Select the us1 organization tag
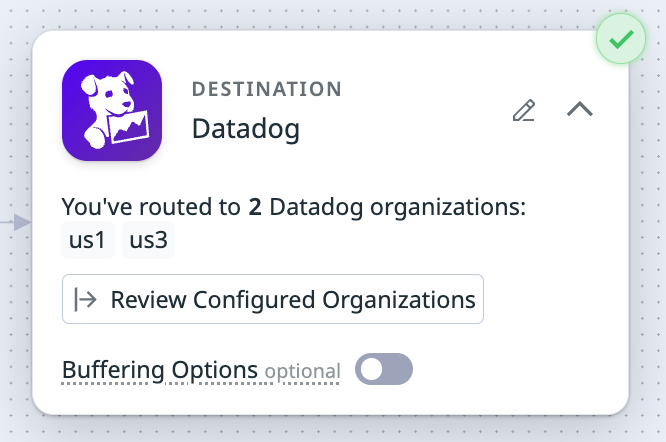Viewport: 666px width, 442px height. pos(87,242)
